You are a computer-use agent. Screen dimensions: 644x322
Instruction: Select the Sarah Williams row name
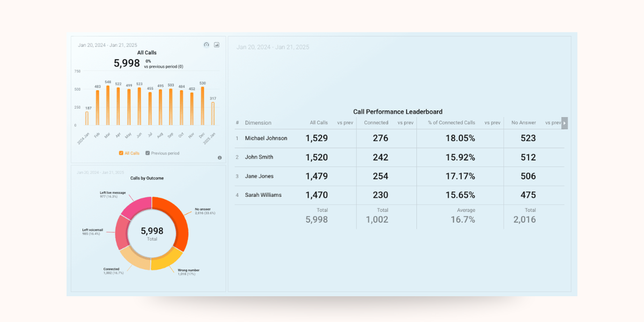point(263,195)
